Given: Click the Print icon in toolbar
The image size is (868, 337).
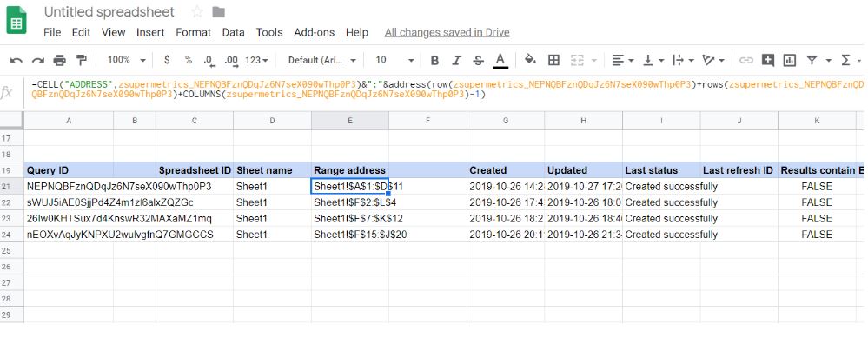Looking at the screenshot, I should 59,60.
